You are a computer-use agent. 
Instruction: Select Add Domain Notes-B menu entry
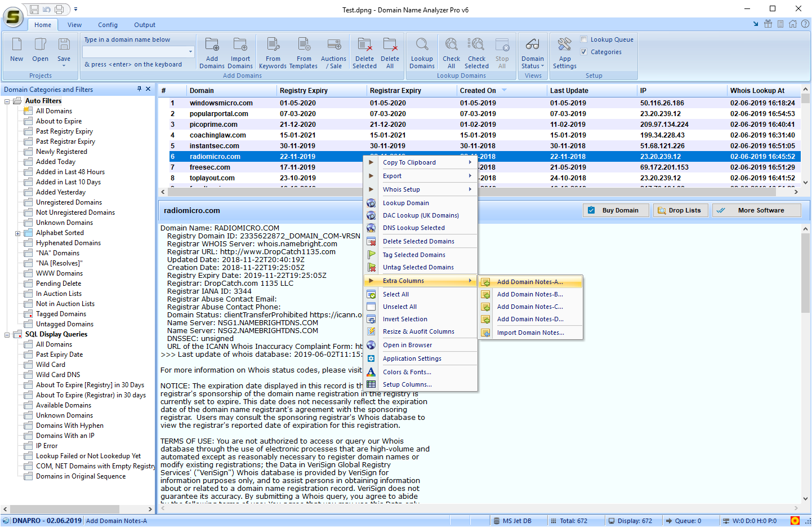pyautogui.click(x=530, y=294)
